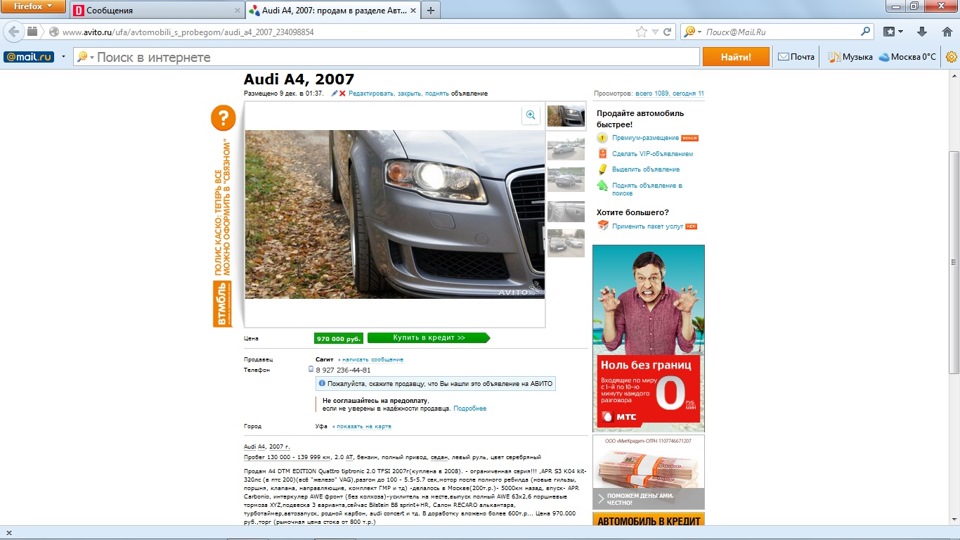Close the Сообщения tab

(x=237, y=10)
